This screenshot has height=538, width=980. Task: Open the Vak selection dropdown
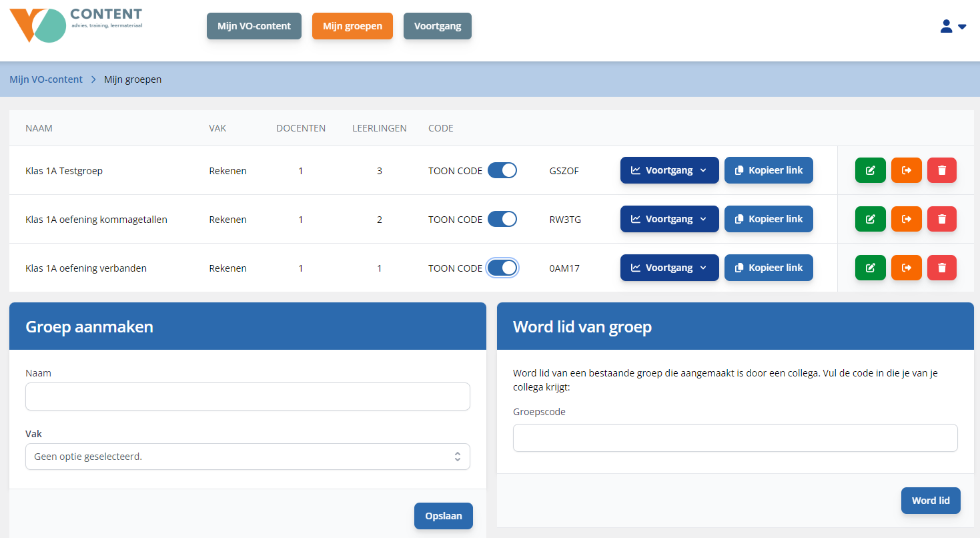248,457
